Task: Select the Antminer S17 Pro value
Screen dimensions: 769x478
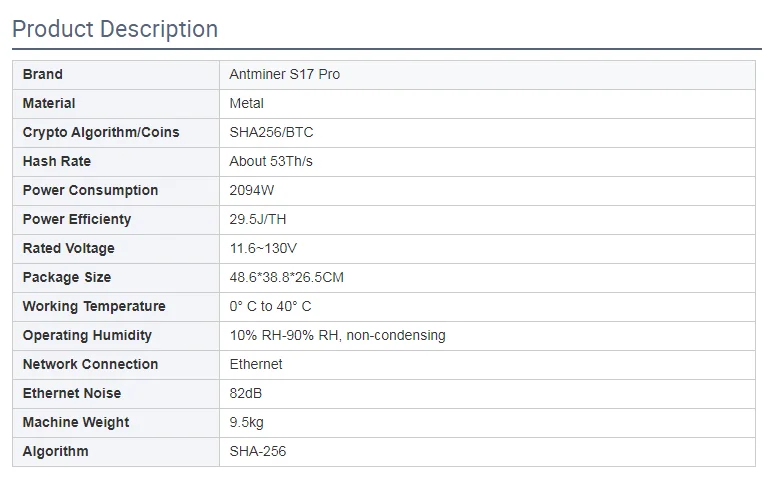Action: click(285, 74)
